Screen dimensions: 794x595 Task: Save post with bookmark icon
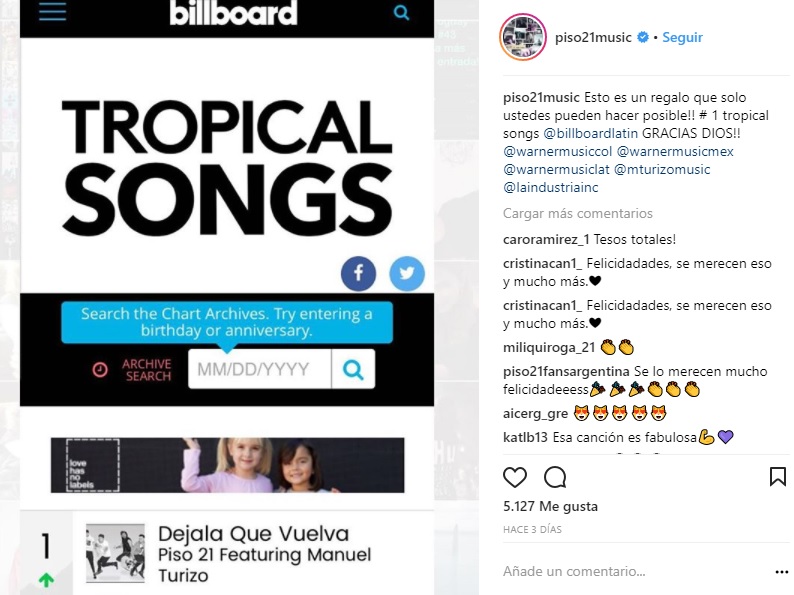coord(778,477)
